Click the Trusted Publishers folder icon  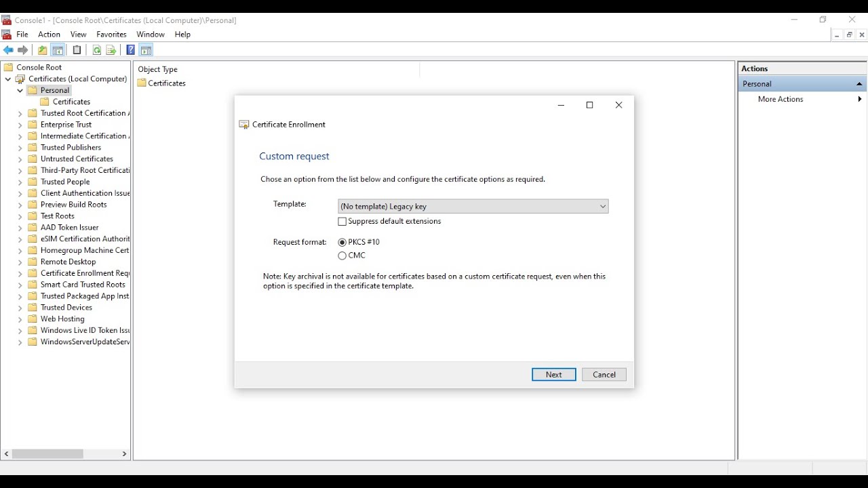pos(33,147)
